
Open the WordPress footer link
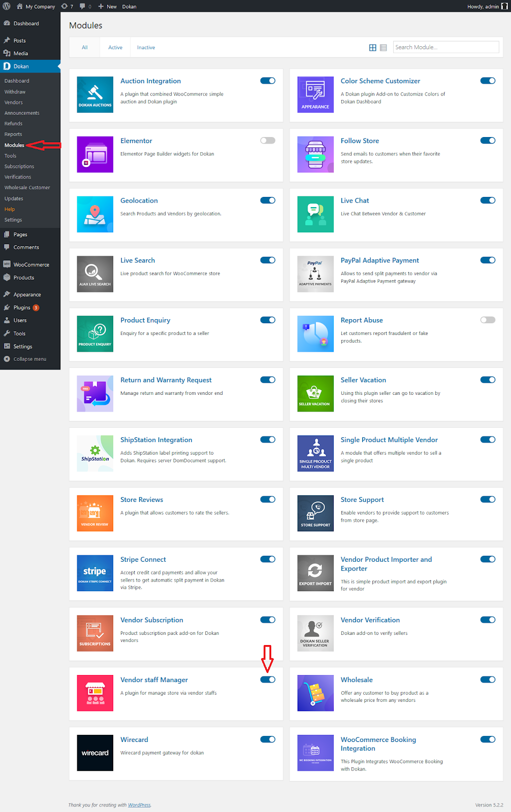pos(139,805)
